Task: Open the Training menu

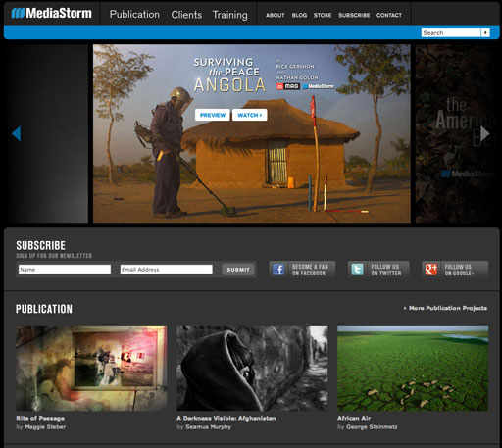Action: coord(230,15)
